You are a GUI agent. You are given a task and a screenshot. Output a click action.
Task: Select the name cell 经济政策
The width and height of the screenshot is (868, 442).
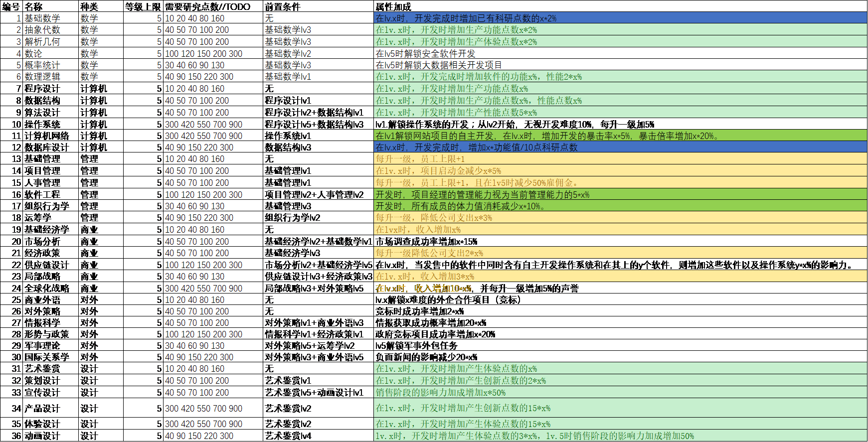(51, 253)
